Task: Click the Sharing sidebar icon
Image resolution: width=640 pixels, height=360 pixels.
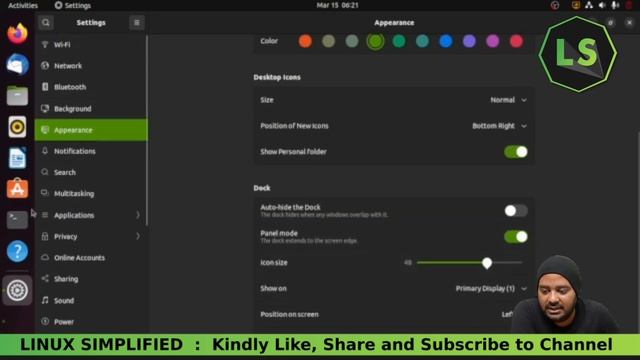Action: point(45,278)
